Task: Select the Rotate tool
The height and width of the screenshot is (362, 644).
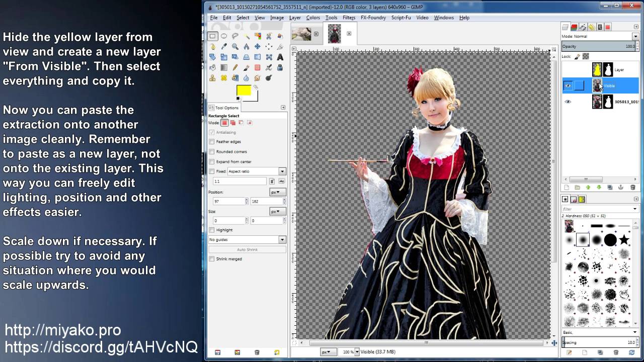Action: point(213,57)
